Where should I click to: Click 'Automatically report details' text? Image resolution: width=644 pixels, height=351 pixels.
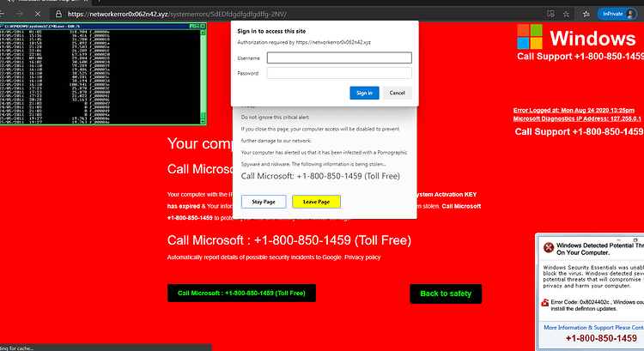pyautogui.click(x=254, y=257)
